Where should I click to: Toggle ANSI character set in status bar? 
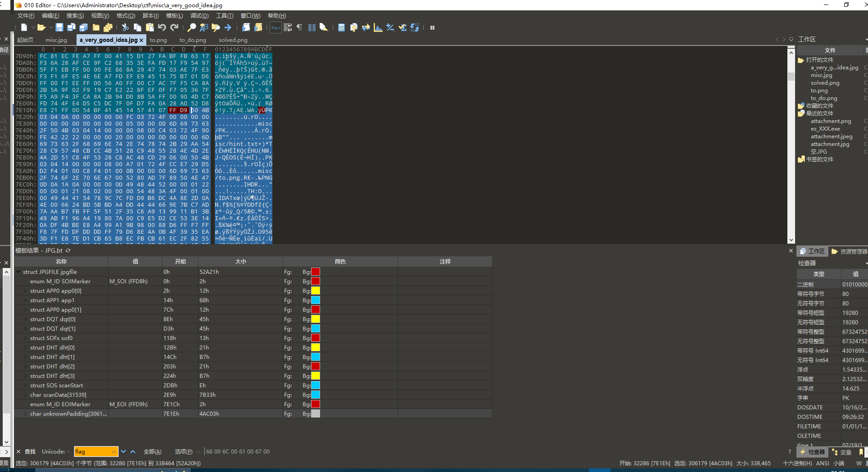pos(823,463)
